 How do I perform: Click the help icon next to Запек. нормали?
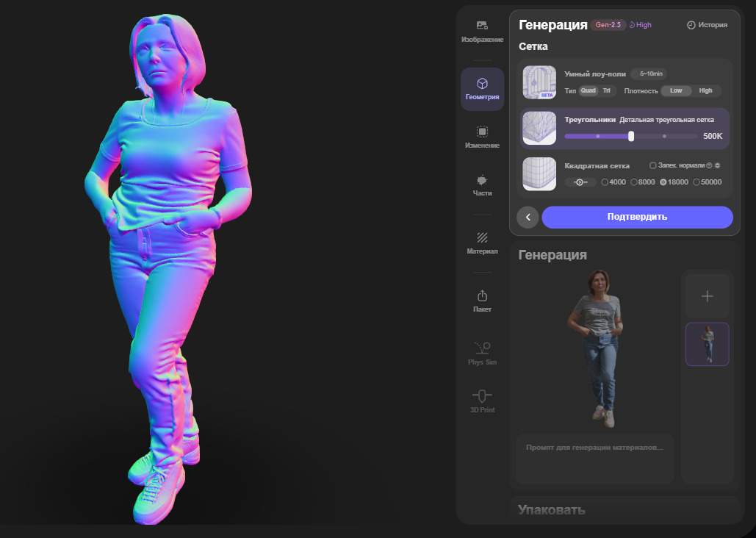(x=709, y=165)
